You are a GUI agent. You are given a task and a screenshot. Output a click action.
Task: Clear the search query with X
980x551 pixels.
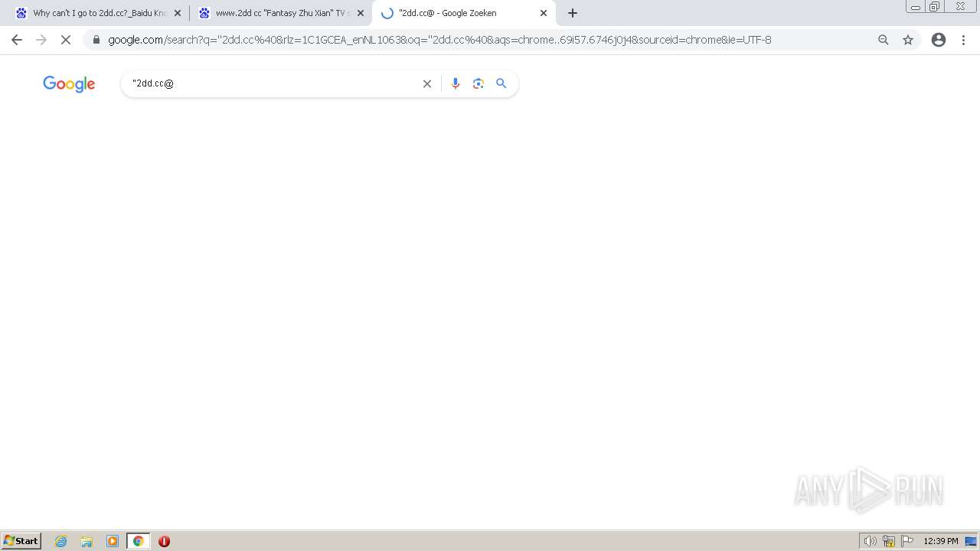pos(427,83)
